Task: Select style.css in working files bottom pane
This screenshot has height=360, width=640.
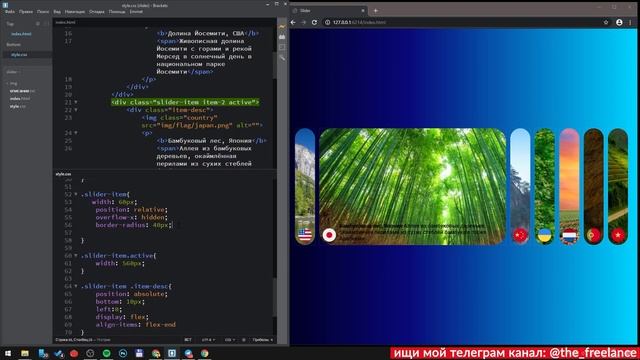Action: coord(19,54)
